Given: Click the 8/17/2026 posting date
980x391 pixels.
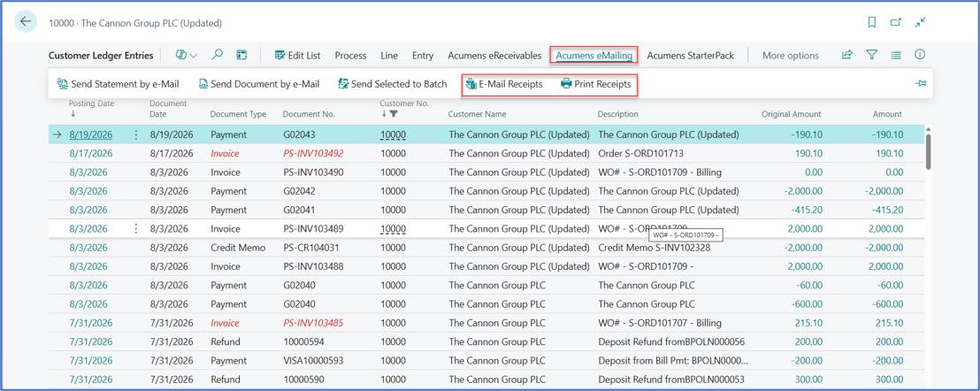Looking at the screenshot, I should (90, 153).
